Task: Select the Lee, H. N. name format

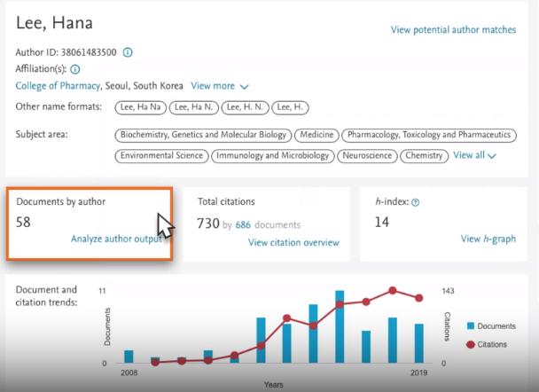Action: click(x=245, y=107)
